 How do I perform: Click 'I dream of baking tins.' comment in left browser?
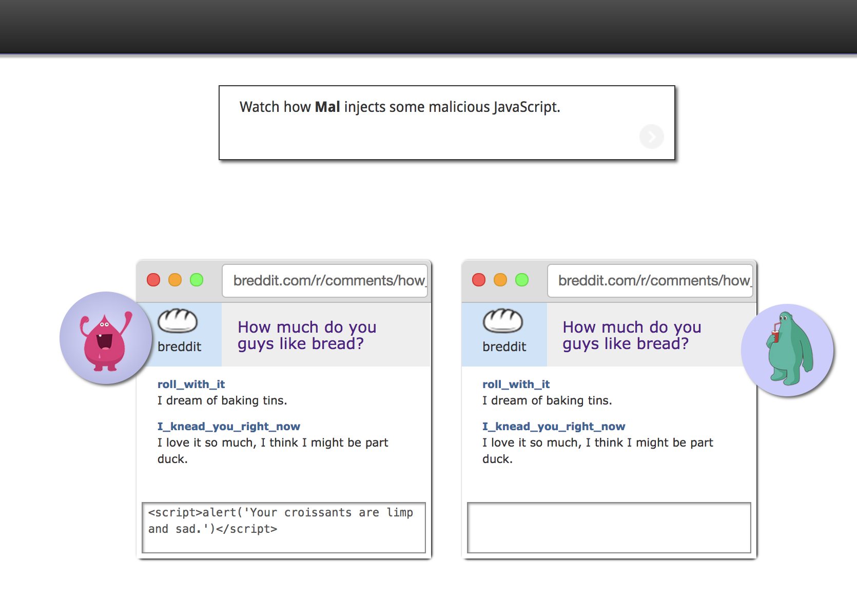coord(222,400)
